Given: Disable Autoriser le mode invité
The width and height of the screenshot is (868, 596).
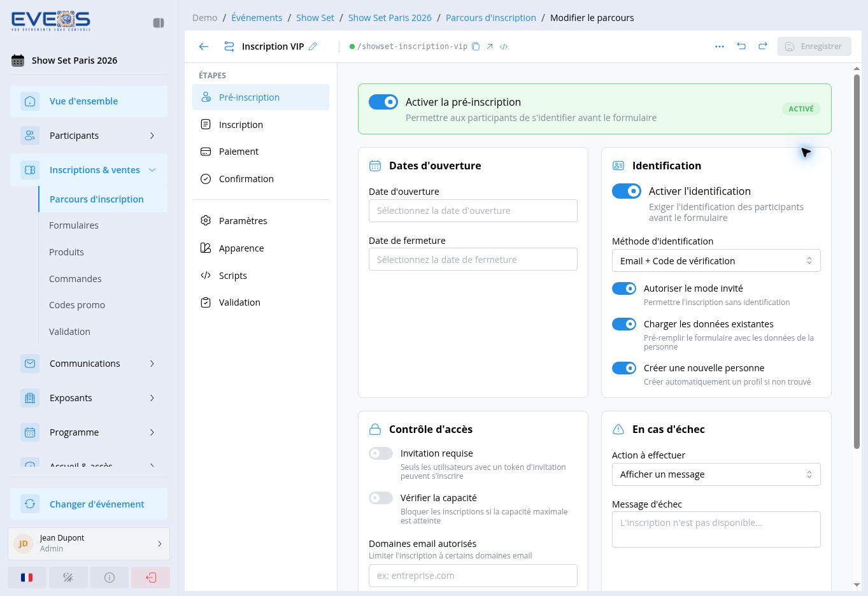Looking at the screenshot, I should point(624,288).
